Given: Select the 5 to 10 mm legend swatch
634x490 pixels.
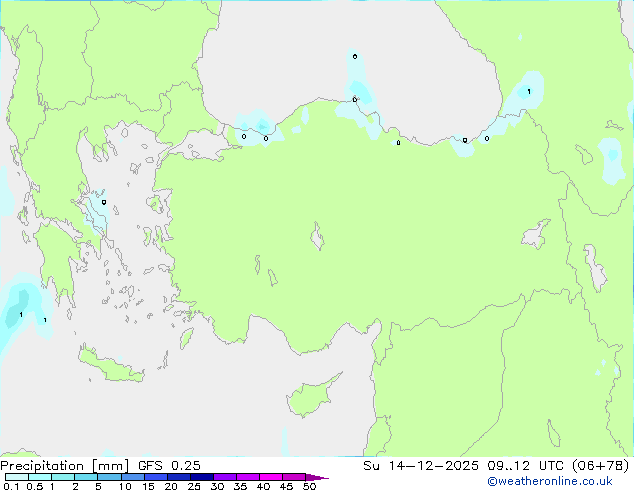Looking at the screenshot, I should click(x=109, y=477).
